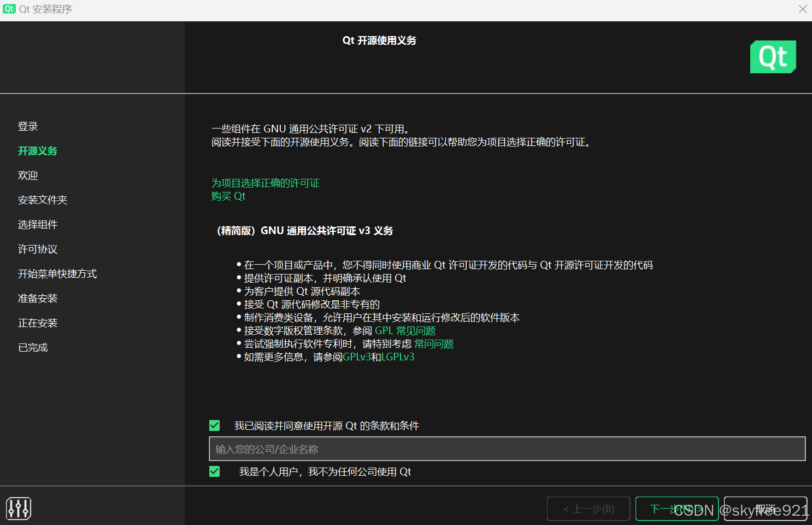
Task: Toggle the 我已阅读并同意使用开源 Qt 的条款和条件 checkbox
Action: coord(215,425)
